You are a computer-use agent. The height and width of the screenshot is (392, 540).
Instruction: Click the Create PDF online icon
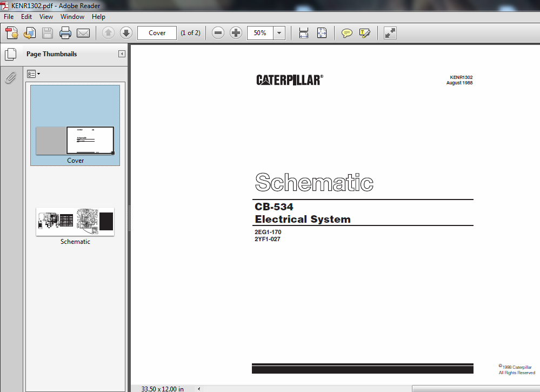click(x=12, y=33)
